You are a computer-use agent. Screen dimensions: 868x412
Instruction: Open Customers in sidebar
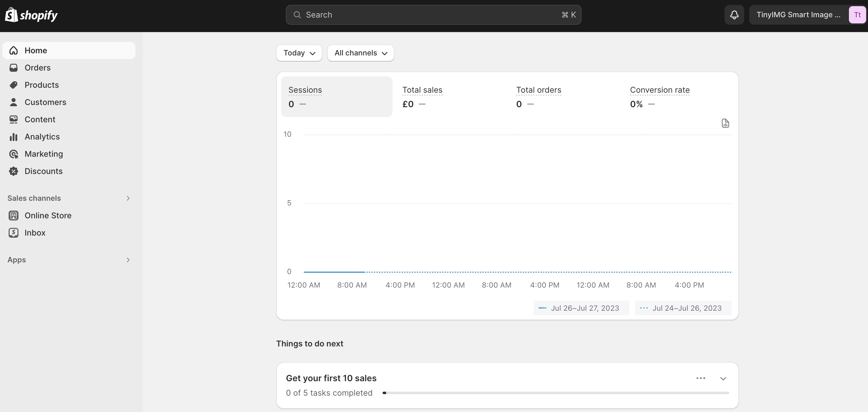[69, 102]
